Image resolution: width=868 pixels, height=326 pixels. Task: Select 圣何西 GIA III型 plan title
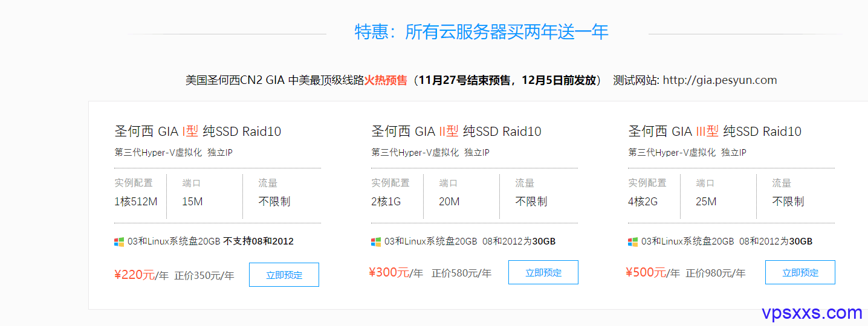point(715,131)
